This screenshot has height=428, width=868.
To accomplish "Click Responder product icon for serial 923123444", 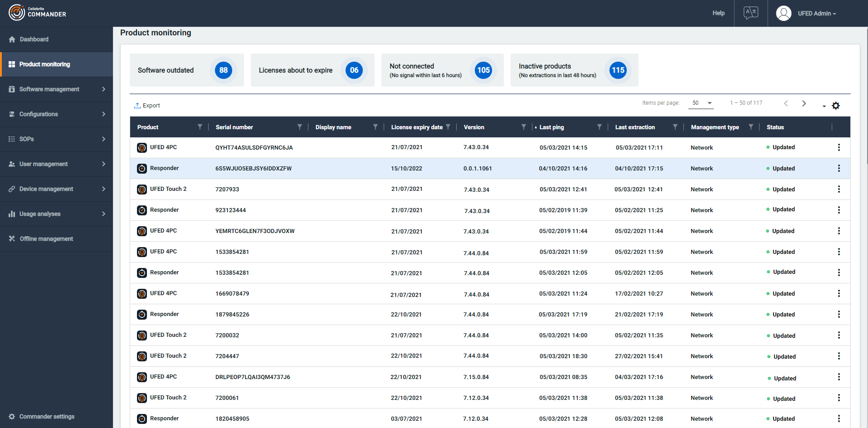I will pyautogui.click(x=142, y=210).
